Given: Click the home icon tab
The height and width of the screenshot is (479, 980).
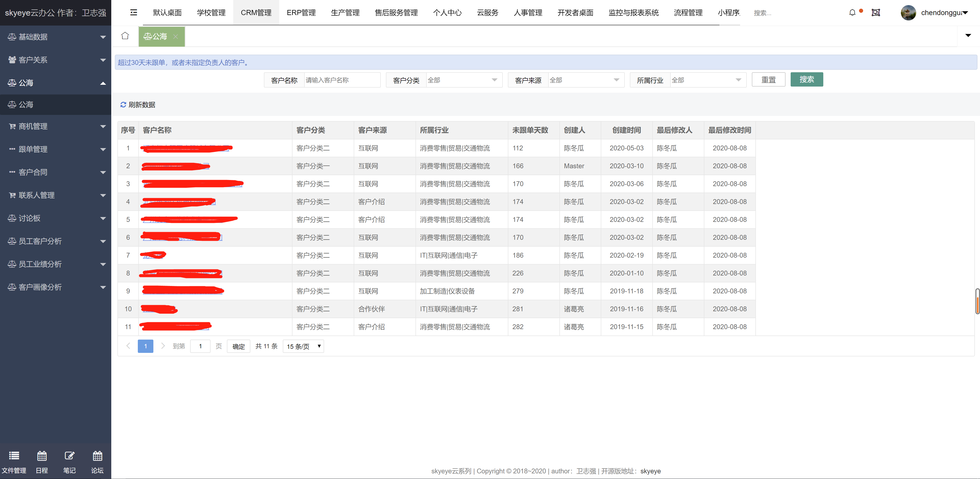Looking at the screenshot, I should click(125, 36).
